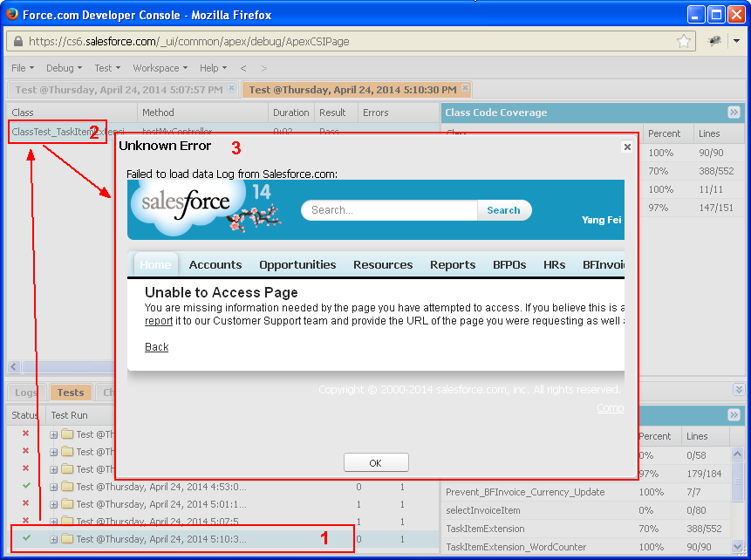The height and width of the screenshot is (560, 751).
Task: Click the Firefox icon in title bar
Action: [x=12, y=14]
